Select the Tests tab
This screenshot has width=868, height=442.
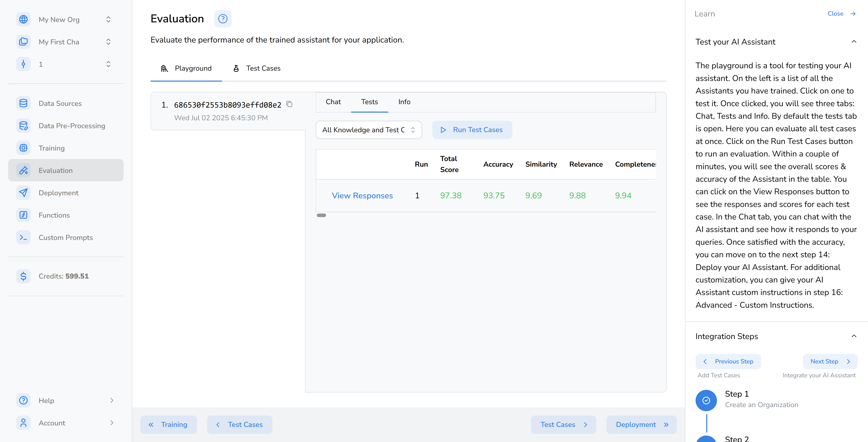369,102
